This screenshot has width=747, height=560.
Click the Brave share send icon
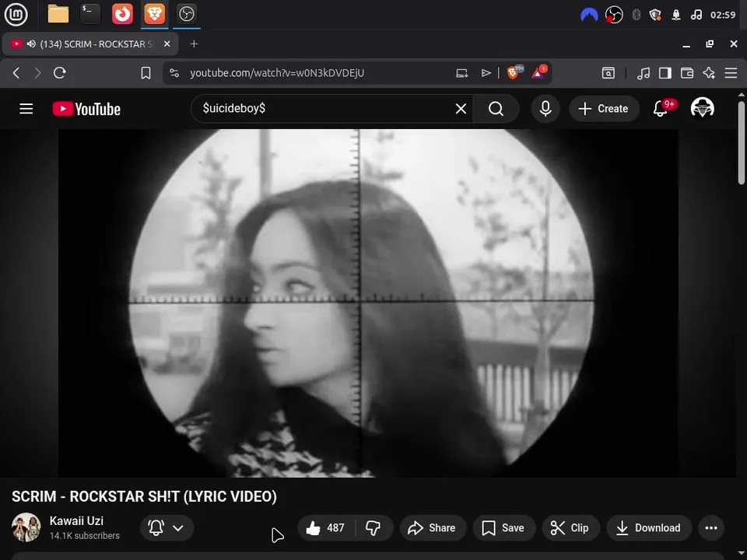click(486, 73)
